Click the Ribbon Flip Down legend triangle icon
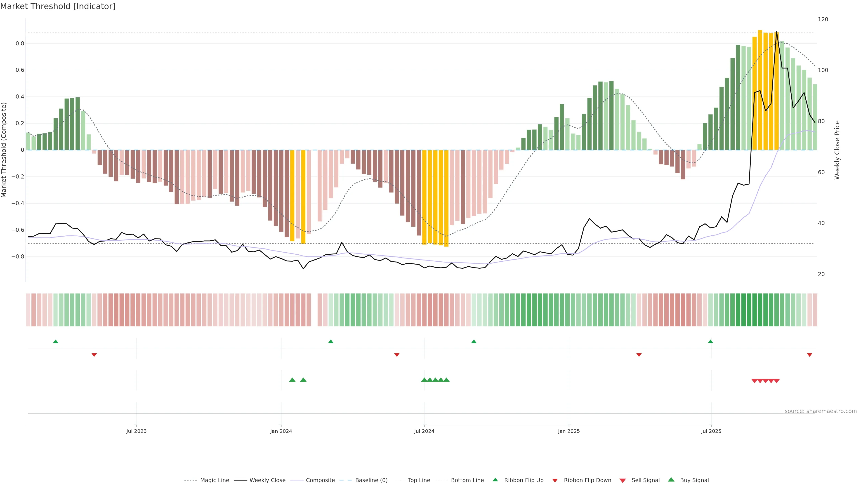The height and width of the screenshot is (488, 868). tap(555, 480)
